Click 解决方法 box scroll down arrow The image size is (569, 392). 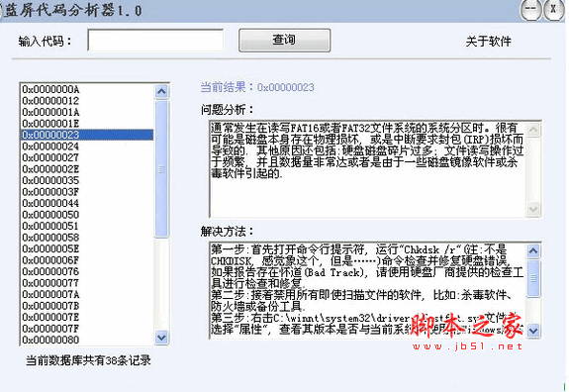533,331
